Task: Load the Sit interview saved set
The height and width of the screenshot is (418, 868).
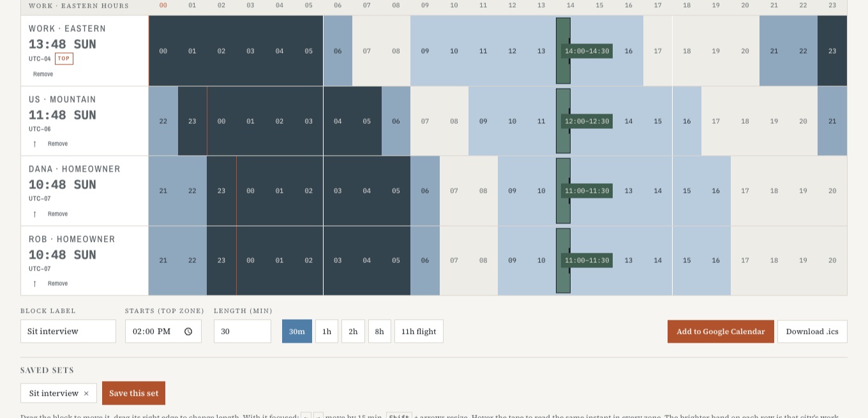Action: click(x=54, y=393)
